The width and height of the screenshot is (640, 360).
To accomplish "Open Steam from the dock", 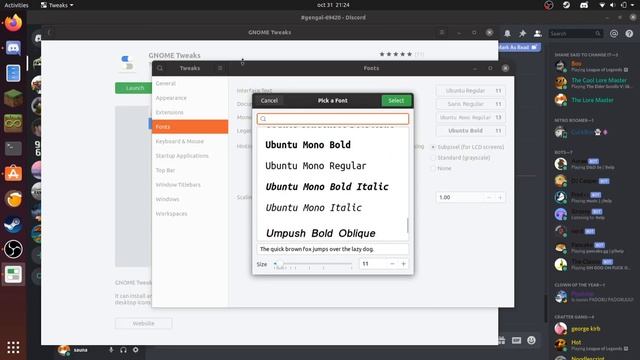I will (x=13, y=224).
